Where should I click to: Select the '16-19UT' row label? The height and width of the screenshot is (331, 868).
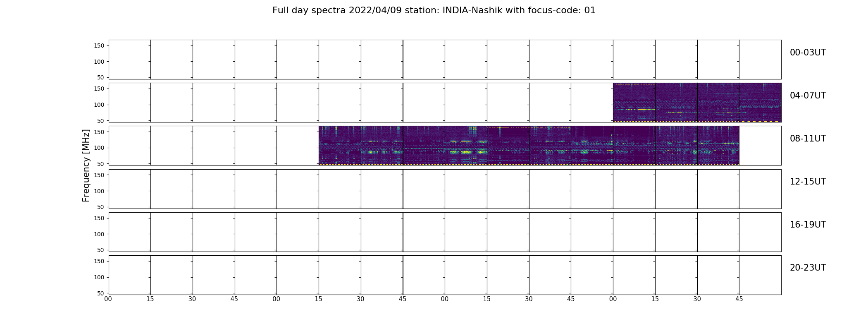[808, 225]
